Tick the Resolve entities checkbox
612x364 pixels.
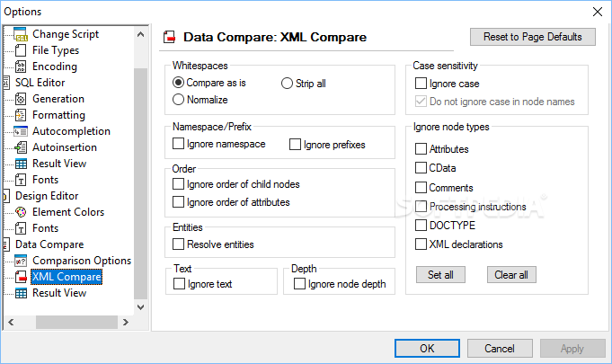click(178, 244)
